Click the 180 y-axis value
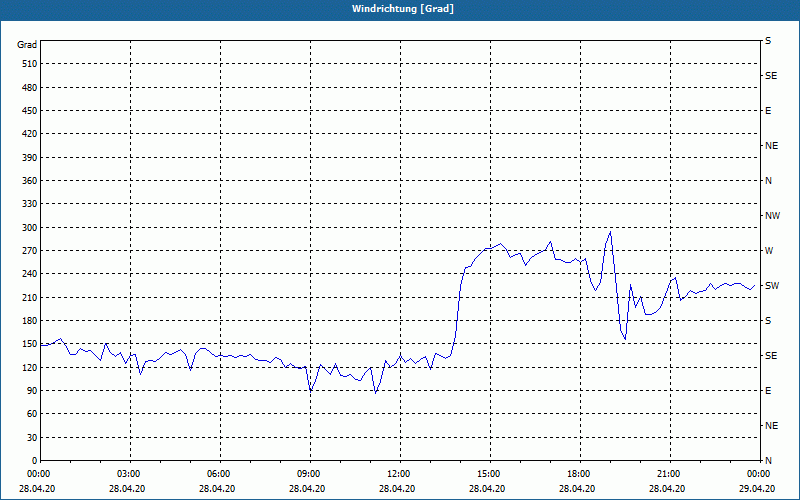This screenshot has height=500, width=800. (30, 321)
